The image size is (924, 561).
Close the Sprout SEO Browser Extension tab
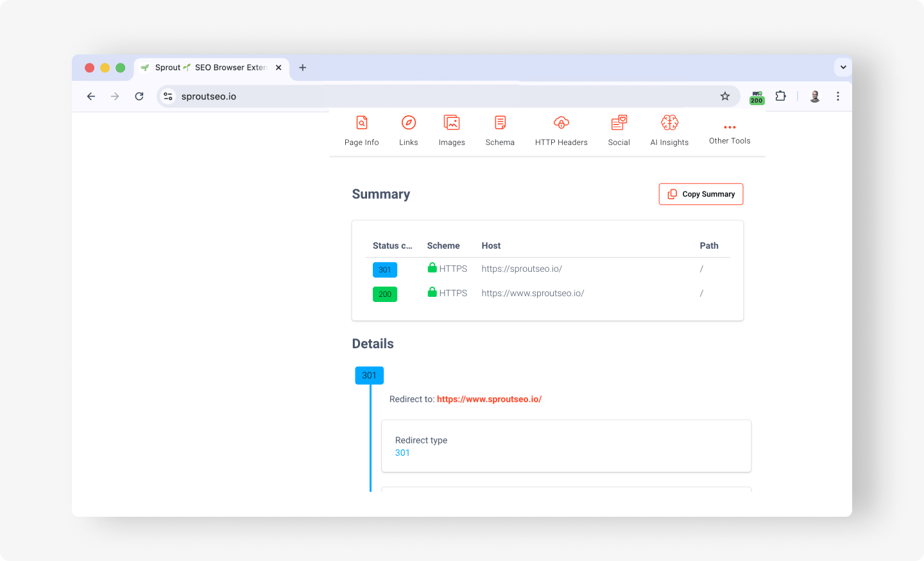[278, 67]
